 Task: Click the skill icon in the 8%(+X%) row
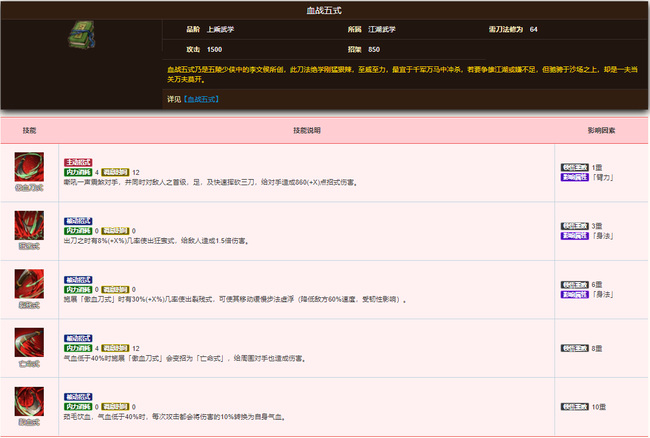coord(29,225)
